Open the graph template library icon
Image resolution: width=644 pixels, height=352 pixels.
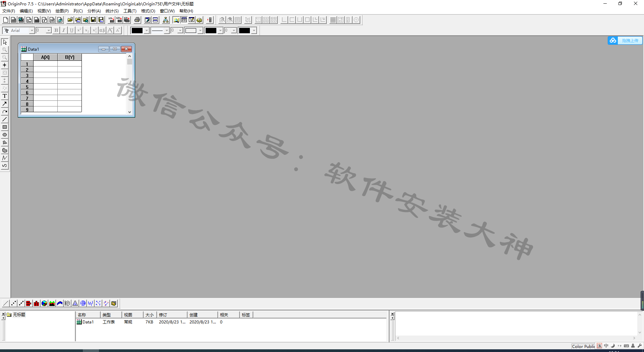(114, 303)
